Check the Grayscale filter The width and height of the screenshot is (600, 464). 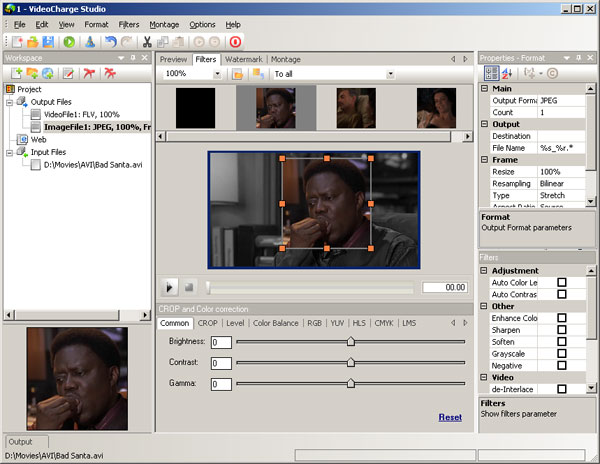[x=562, y=353]
